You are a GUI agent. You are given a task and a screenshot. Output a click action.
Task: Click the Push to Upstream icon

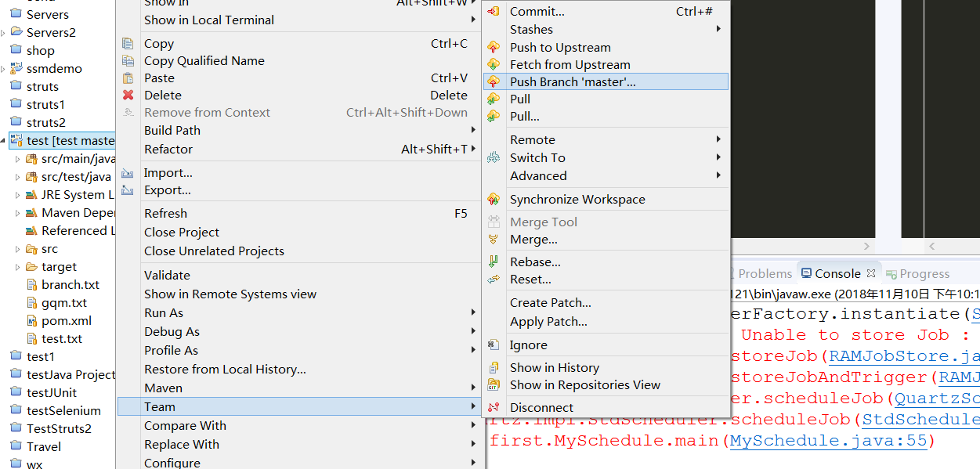[x=494, y=48]
